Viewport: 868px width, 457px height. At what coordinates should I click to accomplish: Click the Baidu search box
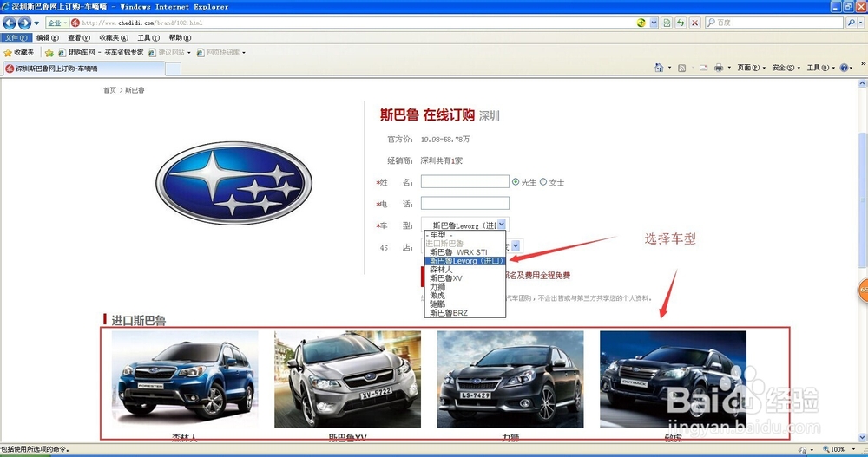click(774, 23)
